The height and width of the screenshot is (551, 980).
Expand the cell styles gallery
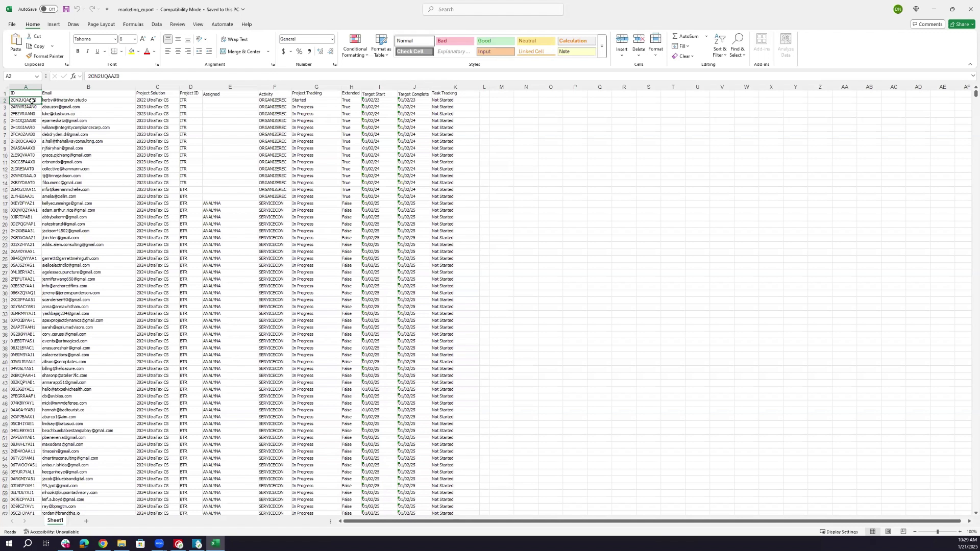point(602,46)
